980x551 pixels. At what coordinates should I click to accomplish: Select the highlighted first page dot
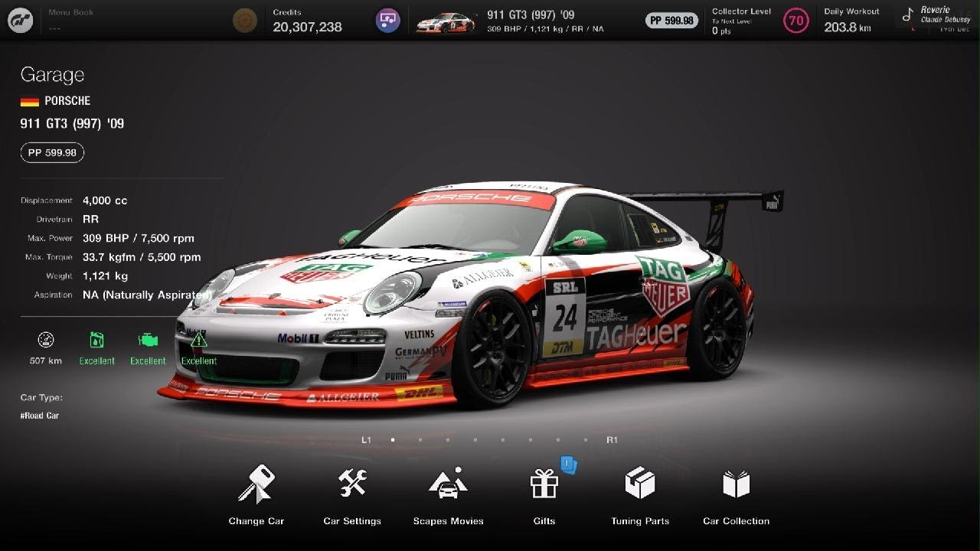pos(393,440)
